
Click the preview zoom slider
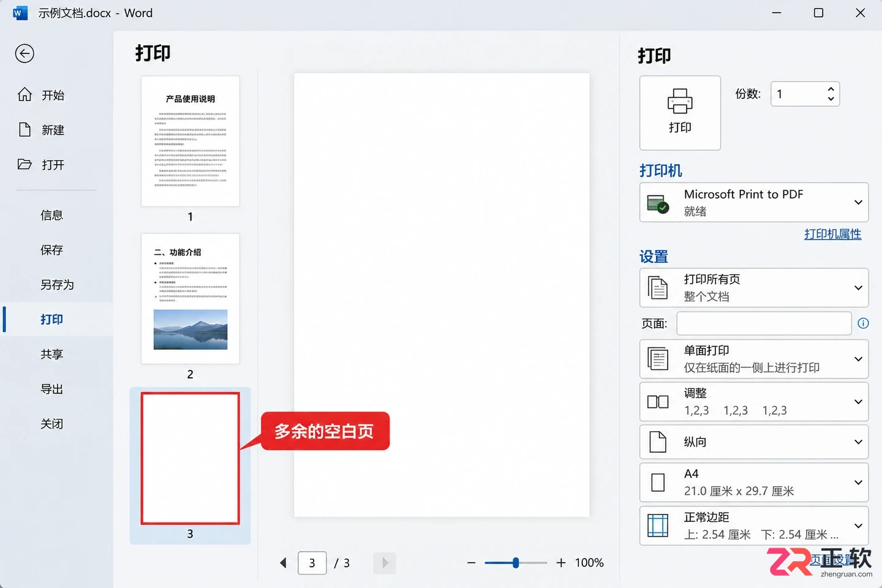516,563
